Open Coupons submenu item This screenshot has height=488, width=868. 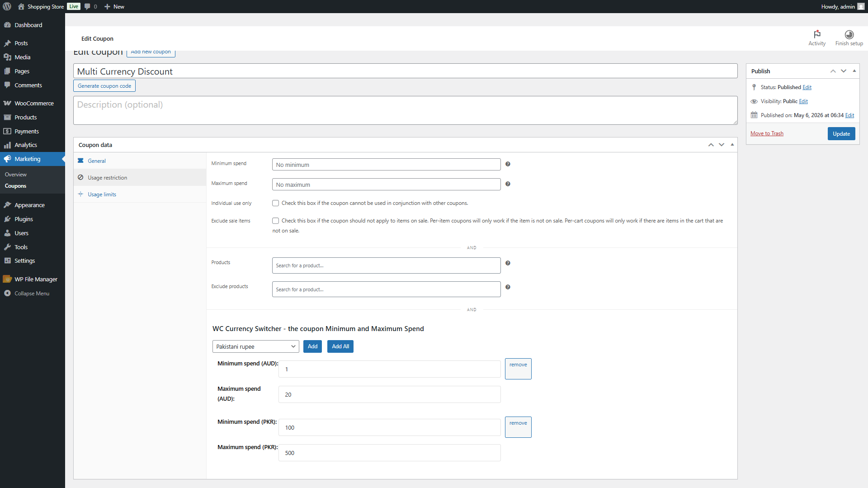pyautogui.click(x=15, y=186)
